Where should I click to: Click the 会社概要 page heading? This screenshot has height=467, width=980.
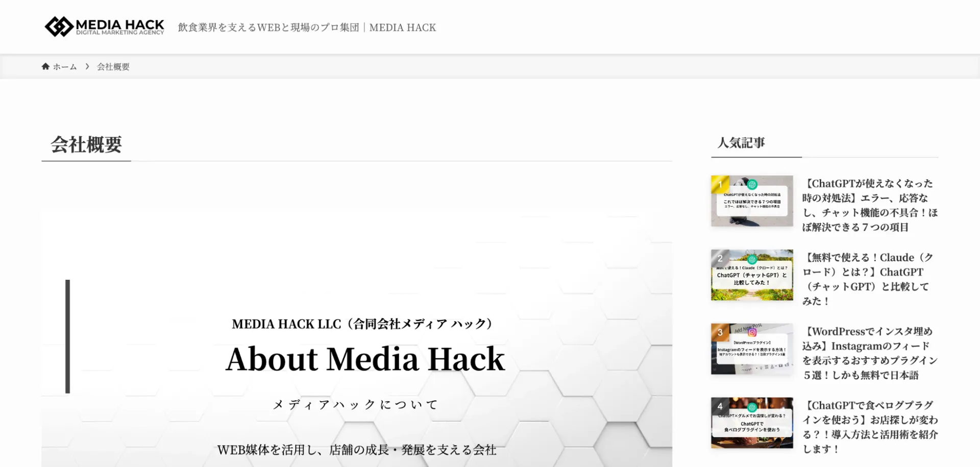click(86, 144)
